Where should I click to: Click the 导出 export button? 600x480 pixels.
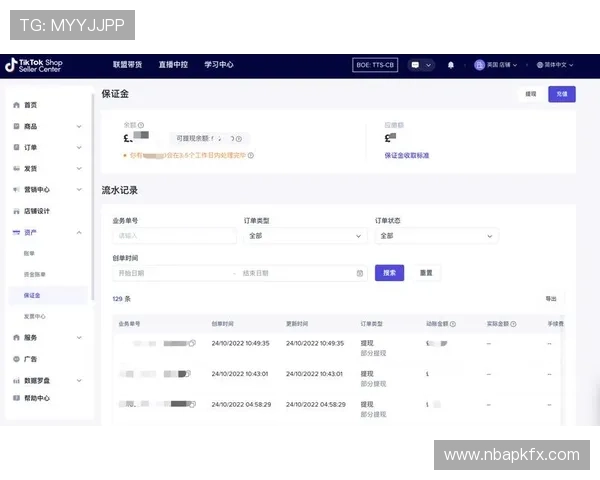click(551, 299)
